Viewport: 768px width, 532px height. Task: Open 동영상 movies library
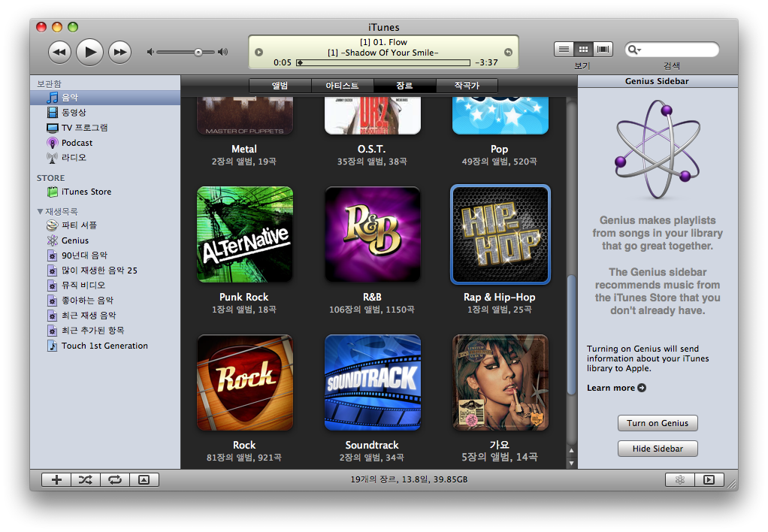(x=104, y=113)
